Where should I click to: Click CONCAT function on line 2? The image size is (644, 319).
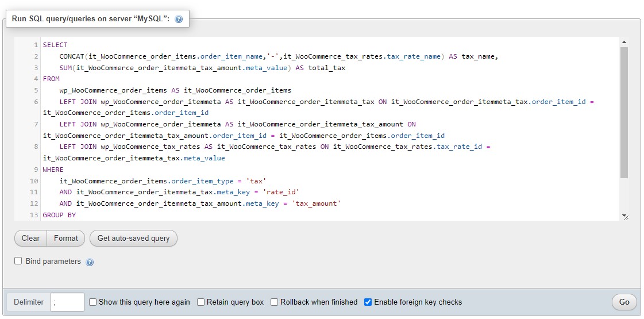[x=72, y=56]
